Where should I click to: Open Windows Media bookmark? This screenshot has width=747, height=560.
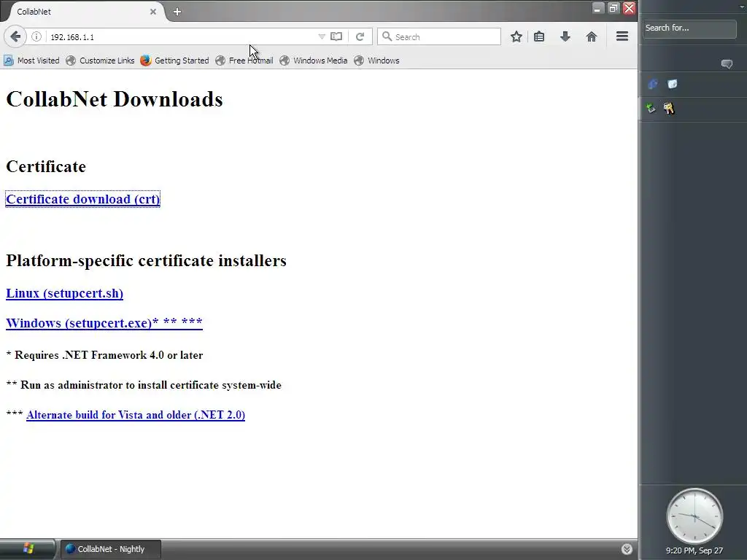(x=314, y=61)
